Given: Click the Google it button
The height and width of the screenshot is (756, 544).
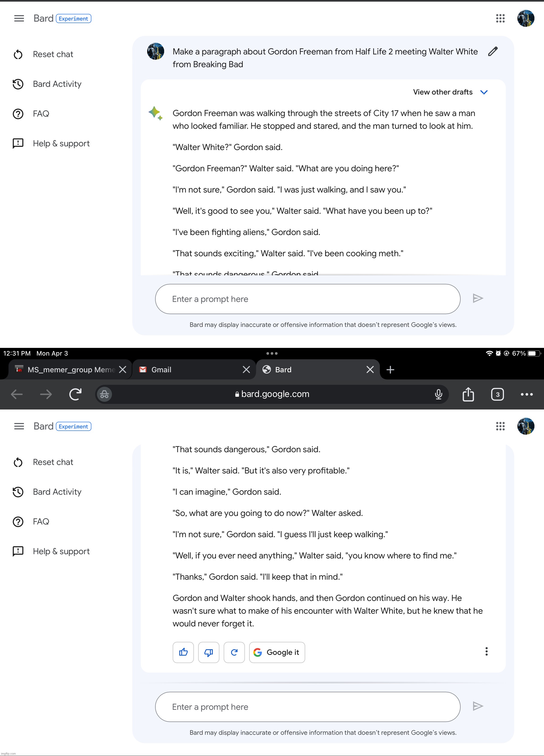Looking at the screenshot, I should [277, 652].
